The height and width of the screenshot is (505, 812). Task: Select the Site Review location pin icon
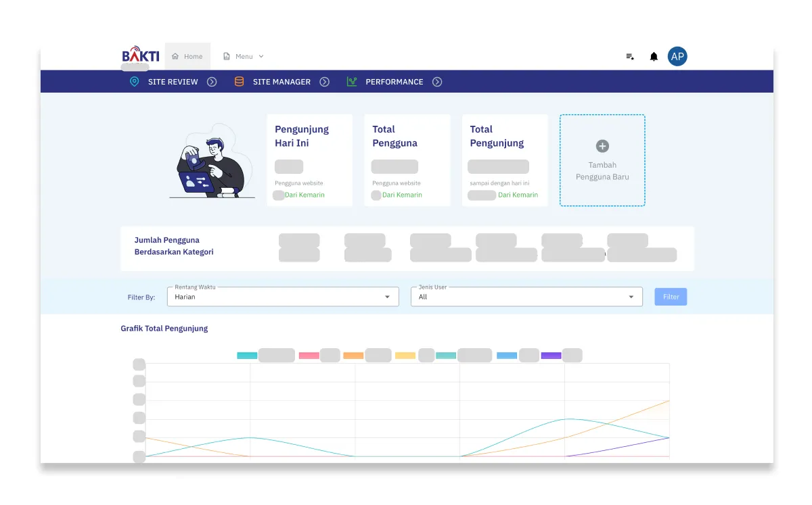pos(135,81)
